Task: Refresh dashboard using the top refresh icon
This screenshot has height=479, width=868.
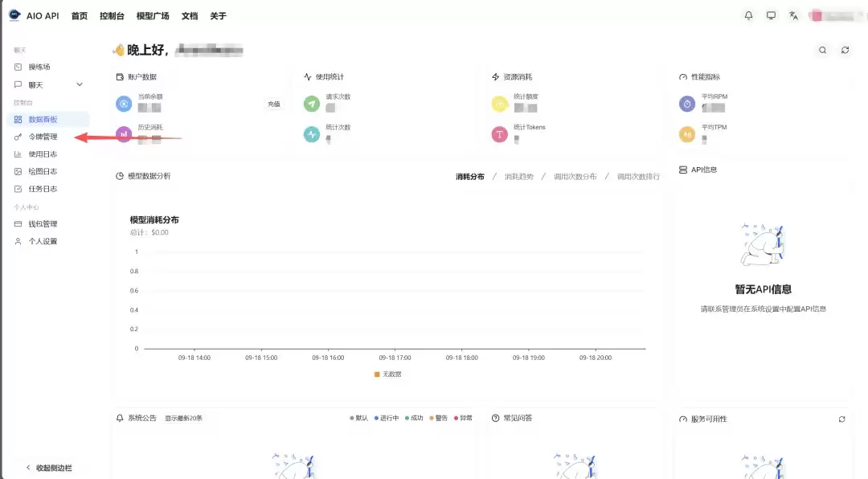Action: 845,50
